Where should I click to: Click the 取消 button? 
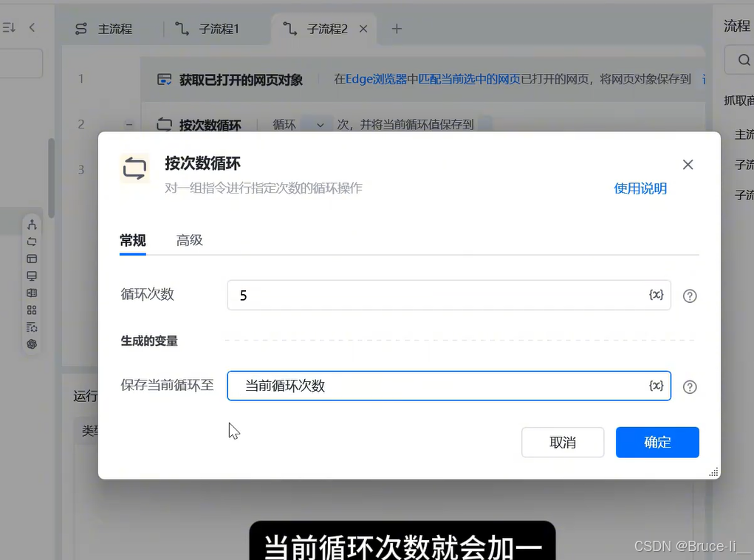tap(563, 442)
